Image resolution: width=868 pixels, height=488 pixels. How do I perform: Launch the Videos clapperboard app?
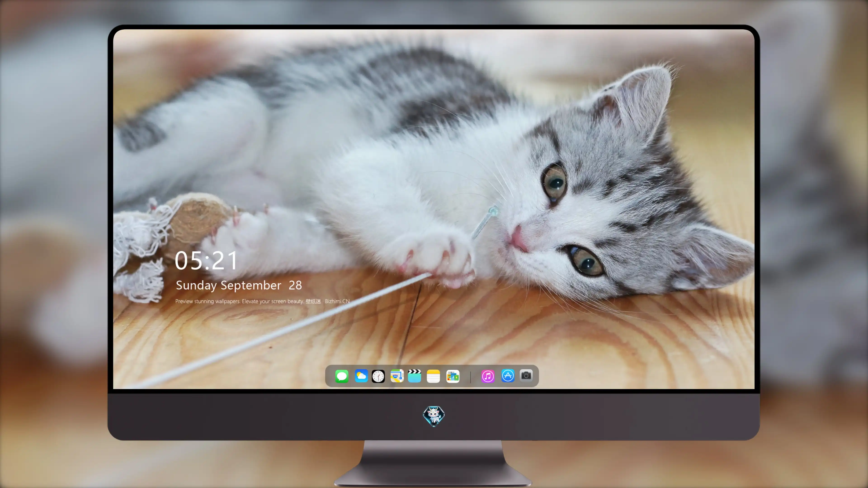point(415,376)
